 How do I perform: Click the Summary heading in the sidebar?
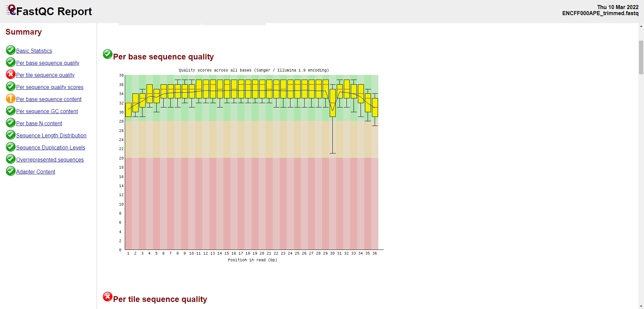pyautogui.click(x=23, y=32)
